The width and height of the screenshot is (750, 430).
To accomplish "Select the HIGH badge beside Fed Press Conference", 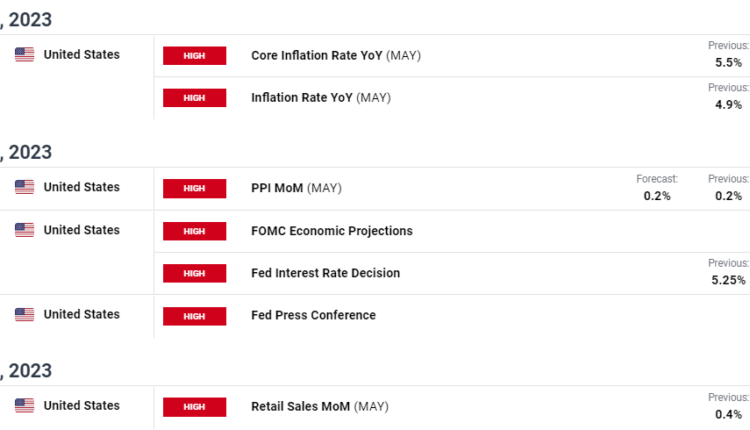I will coord(195,316).
